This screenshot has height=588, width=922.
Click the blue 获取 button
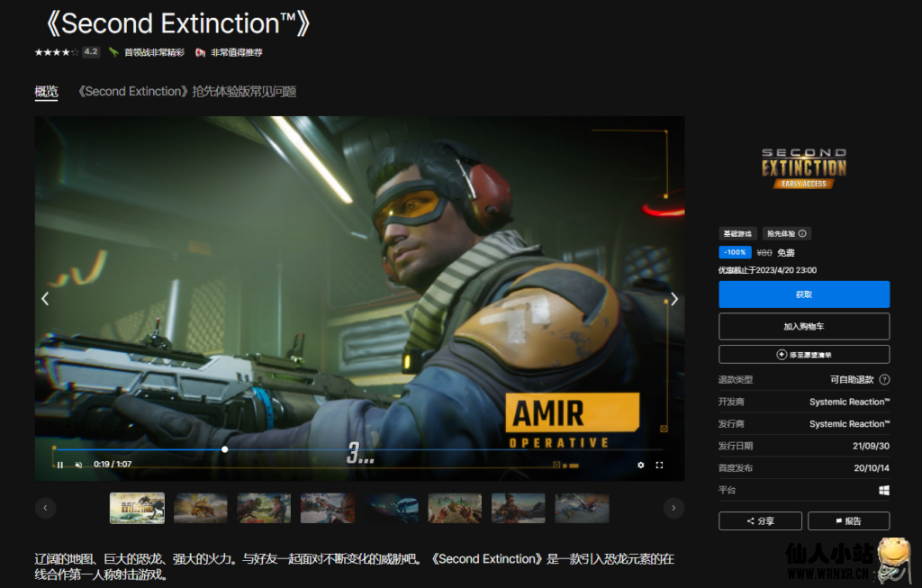pos(804,294)
